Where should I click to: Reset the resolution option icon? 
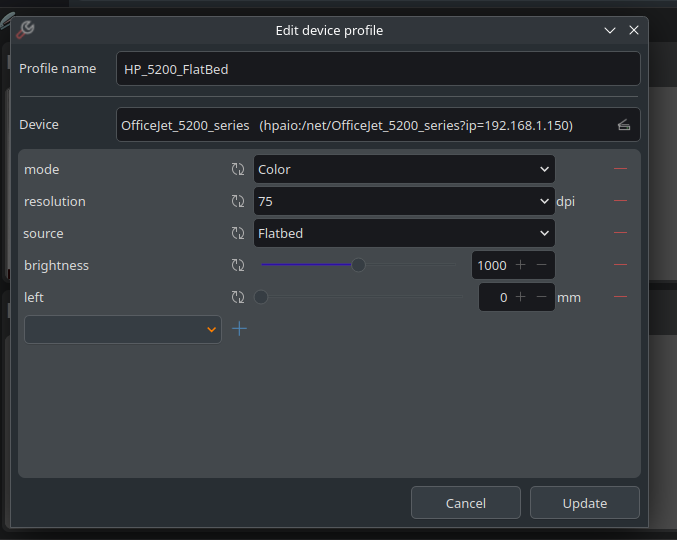[x=238, y=201]
